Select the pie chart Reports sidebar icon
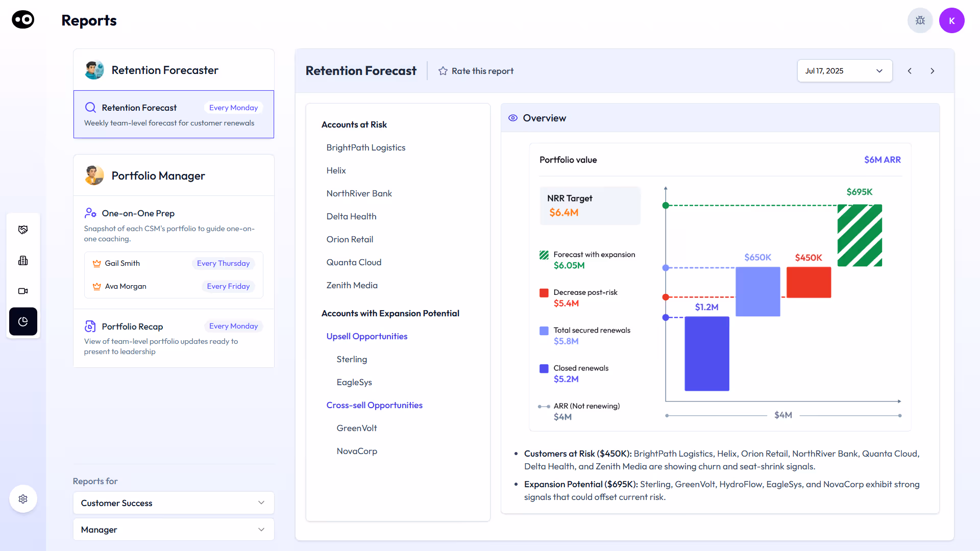The width and height of the screenshot is (980, 551). click(23, 321)
